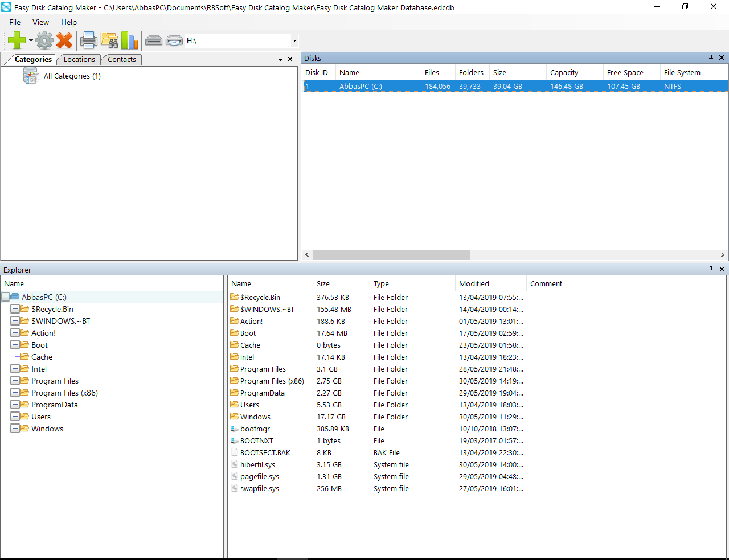Expand the Program Files tree node
729x560 pixels.
coord(15,381)
